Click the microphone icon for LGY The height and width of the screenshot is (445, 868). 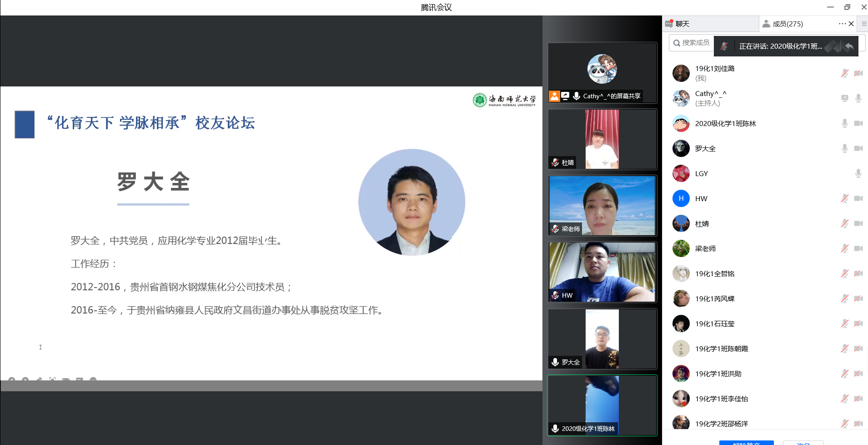[858, 173]
